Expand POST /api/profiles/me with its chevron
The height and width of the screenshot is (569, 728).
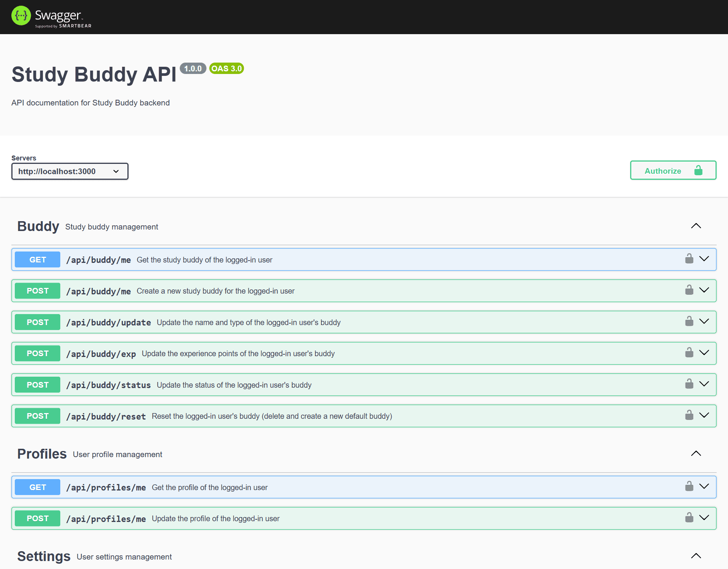pos(704,518)
